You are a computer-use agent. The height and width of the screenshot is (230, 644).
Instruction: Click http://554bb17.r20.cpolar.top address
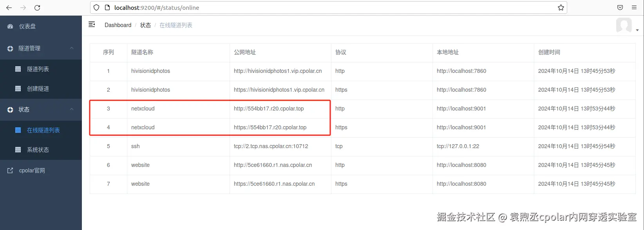click(269, 109)
